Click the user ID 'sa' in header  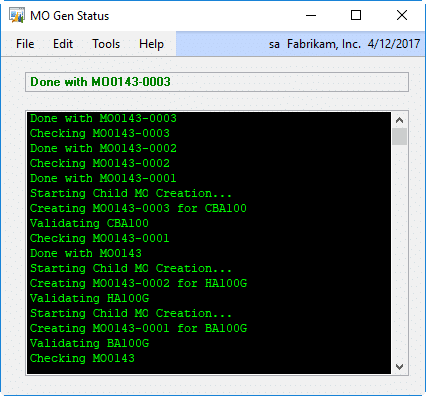tap(274, 44)
